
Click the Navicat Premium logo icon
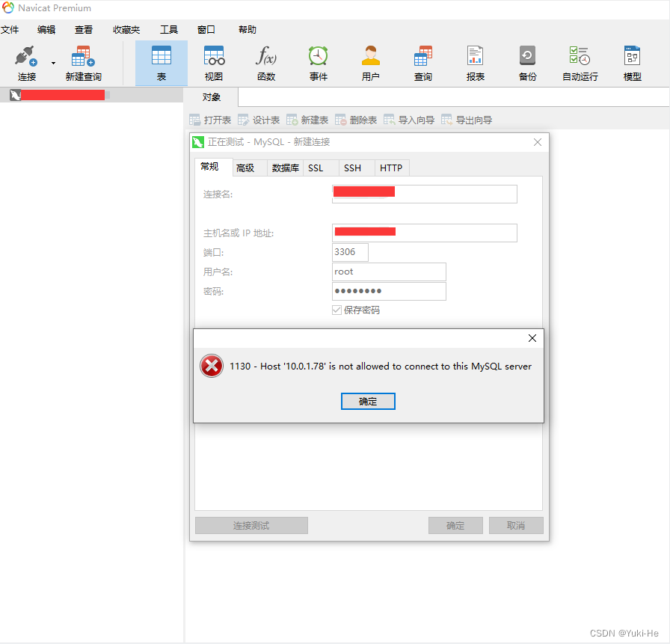(8, 7)
